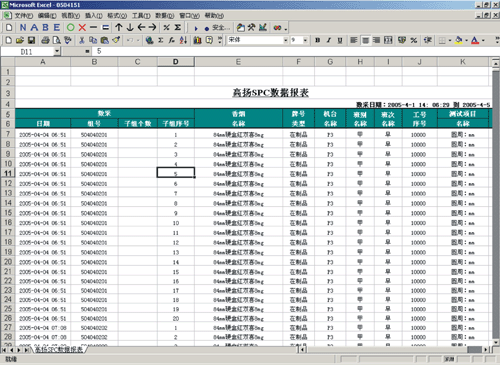
Task: Toggle Align Left
Action: point(354,40)
